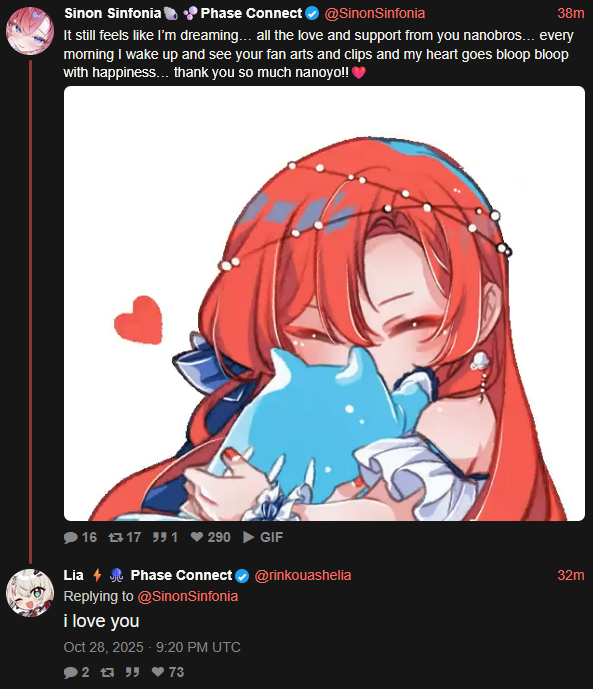Click the reply icon on Sinon's tweet
The image size is (593, 689).
(71, 537)
